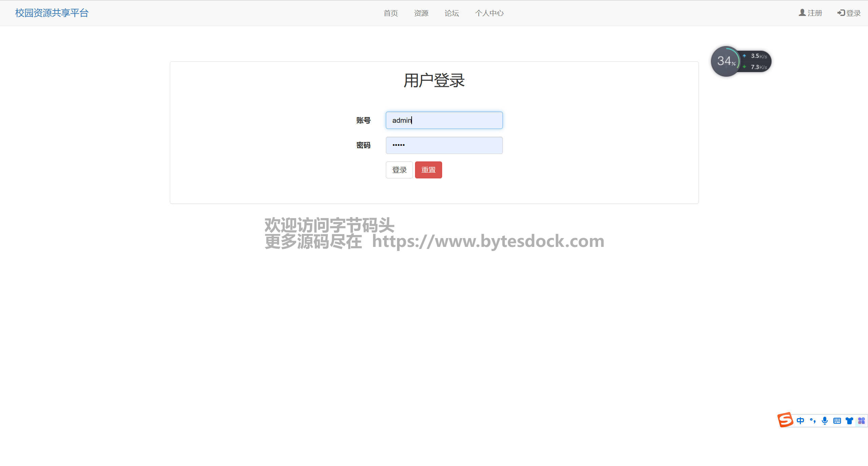Toggle the IME punctuation mode icon
Screen dimensions: 868x466
tap(812, 421)
